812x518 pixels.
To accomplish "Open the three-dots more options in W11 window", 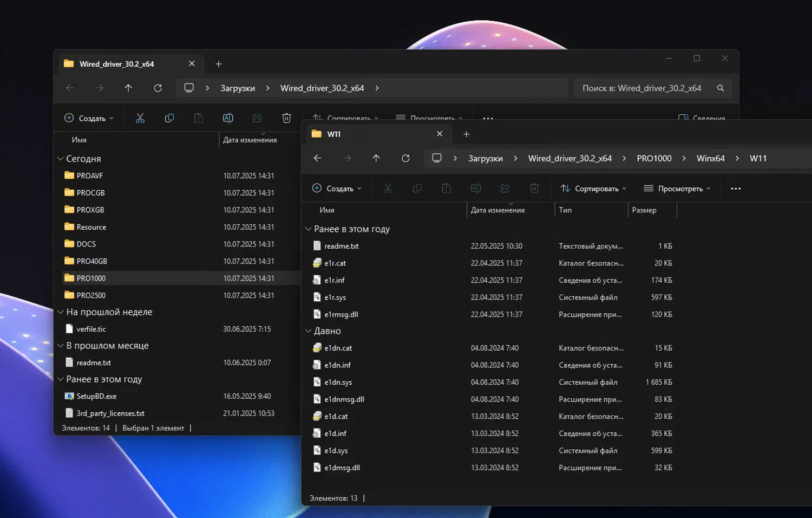I will pos(736,189).
